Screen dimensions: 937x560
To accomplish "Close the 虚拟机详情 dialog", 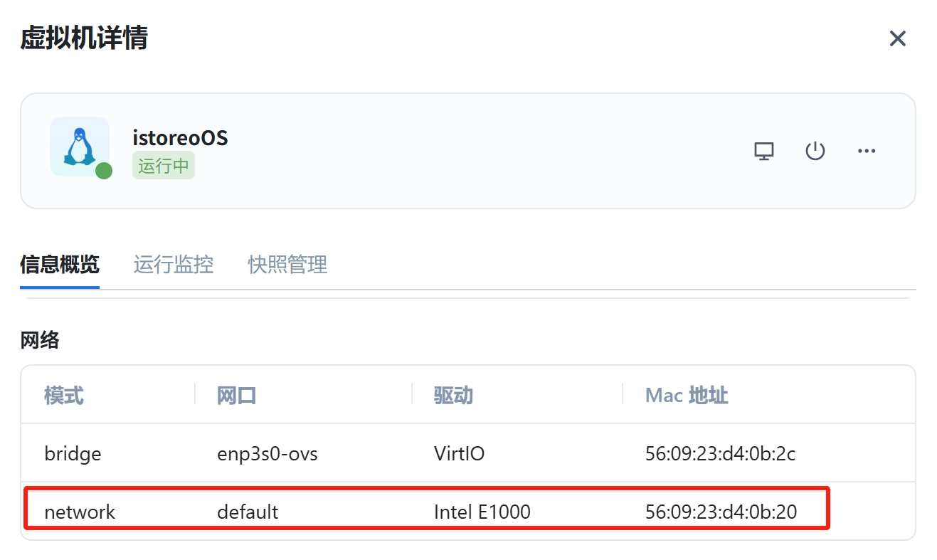I will pos(897,38).
